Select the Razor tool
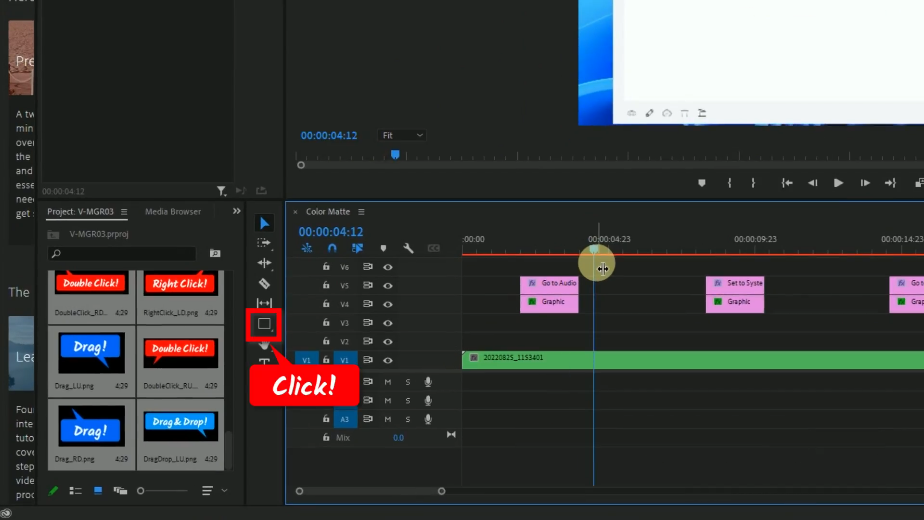This screenshot has height=520, width=924. (264, 284)
